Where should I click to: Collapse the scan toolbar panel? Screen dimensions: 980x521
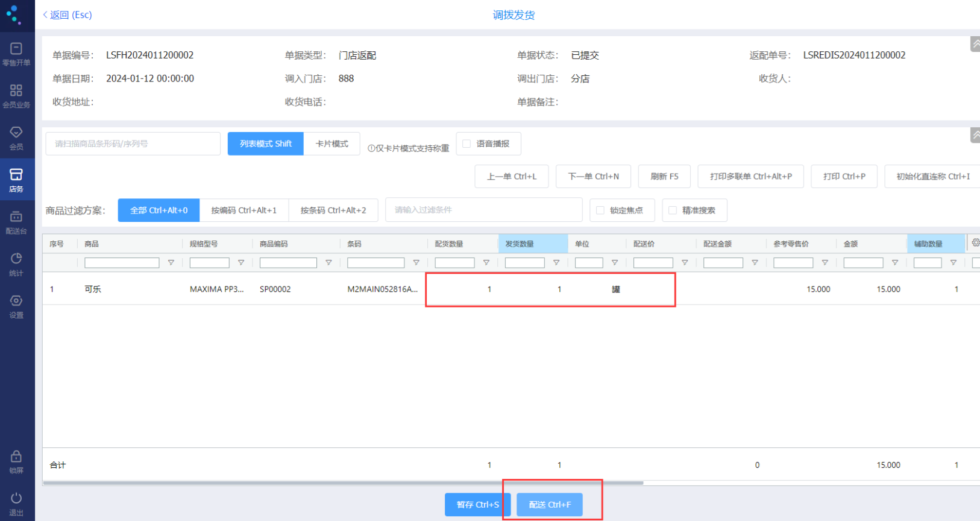click(x=975, y=135)
